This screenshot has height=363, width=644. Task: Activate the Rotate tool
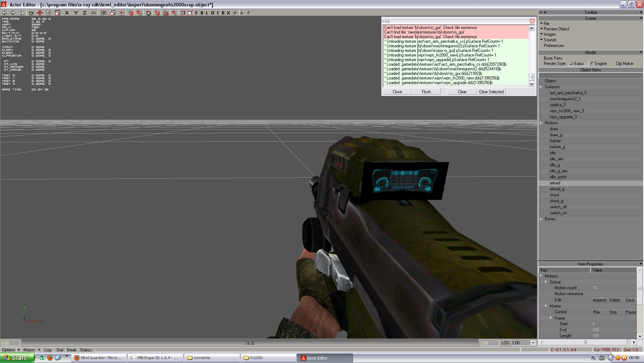click(x=49, y=13)
